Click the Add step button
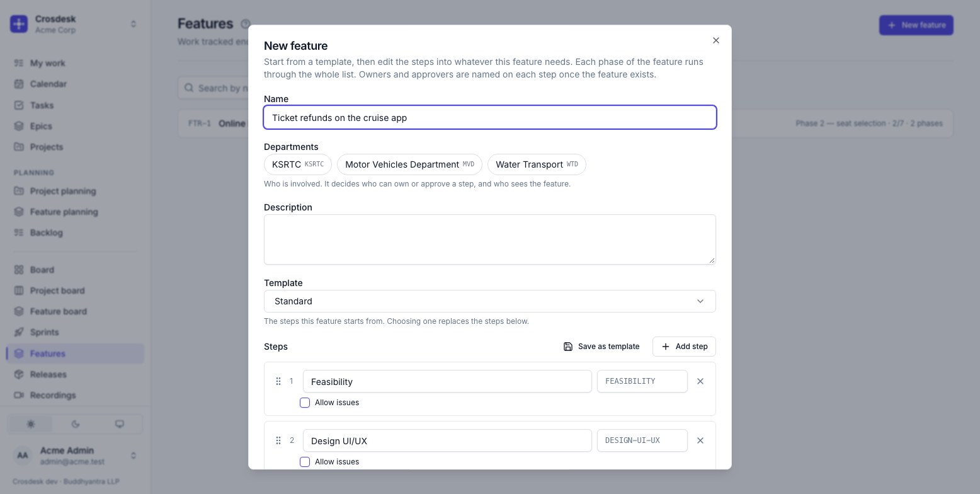The width and height of the screenshot is (980, 494). [x=684, y=347]
